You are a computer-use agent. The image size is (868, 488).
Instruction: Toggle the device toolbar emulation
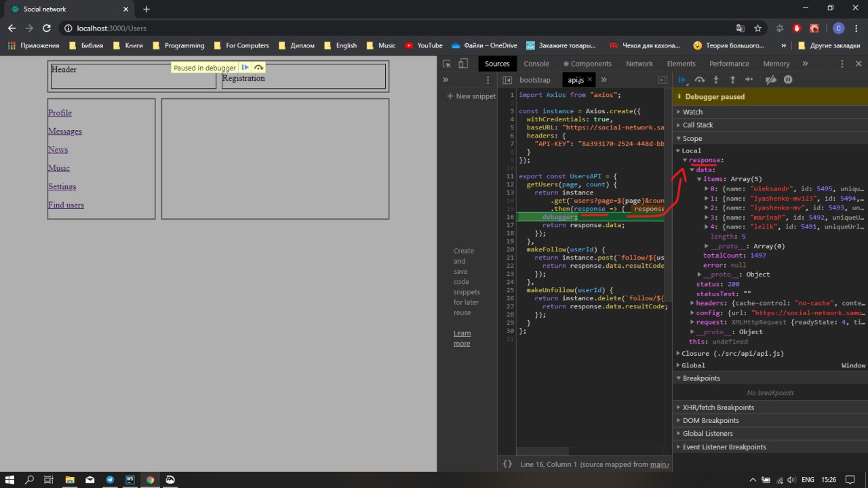coord(463,64)
